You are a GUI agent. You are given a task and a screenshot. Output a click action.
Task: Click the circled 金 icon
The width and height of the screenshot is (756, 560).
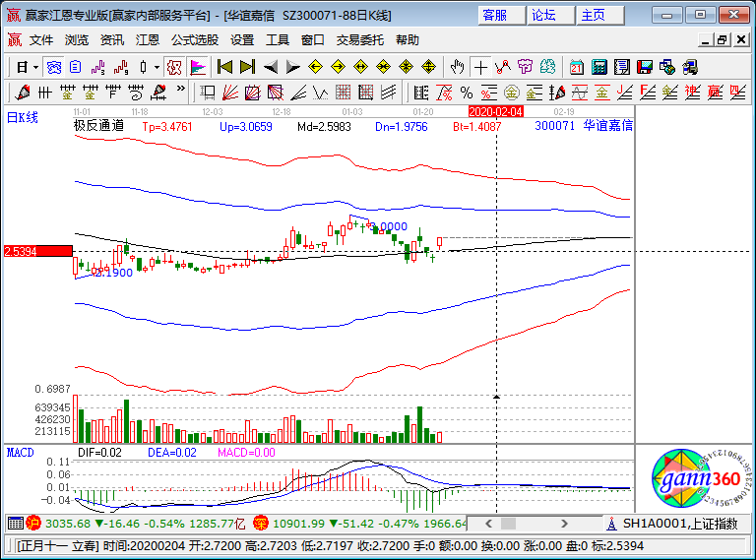pyautogui.click(x=512, y=93)
